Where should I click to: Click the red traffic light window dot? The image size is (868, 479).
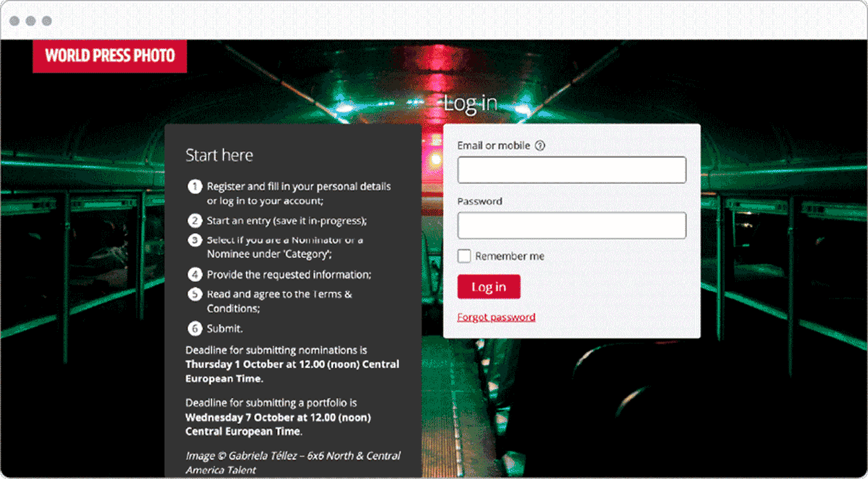coord(14,21)
